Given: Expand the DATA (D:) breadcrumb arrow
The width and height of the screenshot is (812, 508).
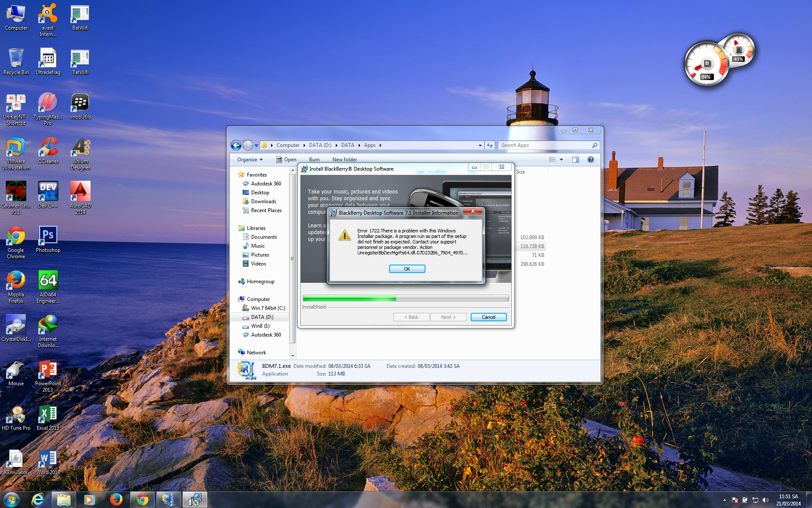Looking at the screenshot, I should [x=336, y=145].
